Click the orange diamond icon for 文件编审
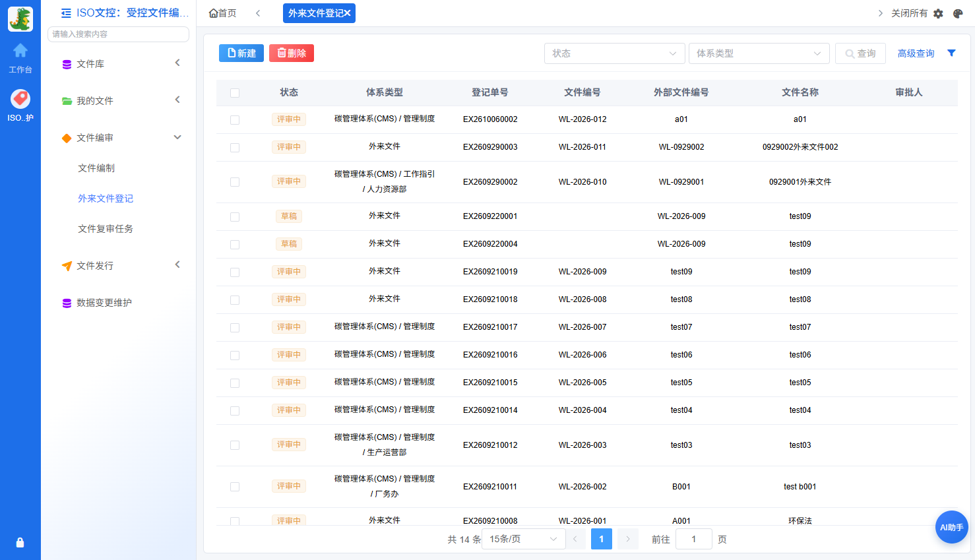The image size is (975, 560). pyautogui.click(x=67, y=138)
